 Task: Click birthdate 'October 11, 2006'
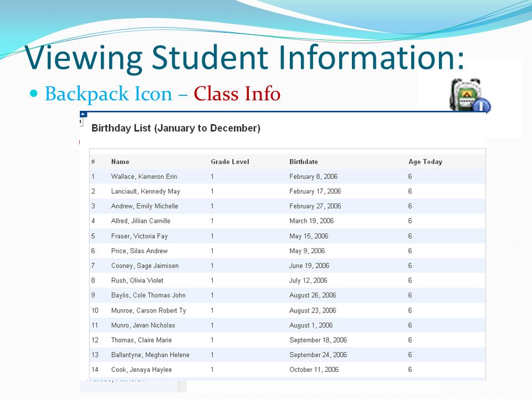314,370
